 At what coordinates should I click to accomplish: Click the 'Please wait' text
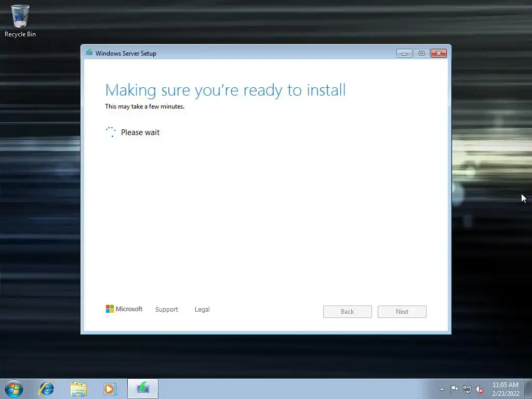tap(140, 132)
